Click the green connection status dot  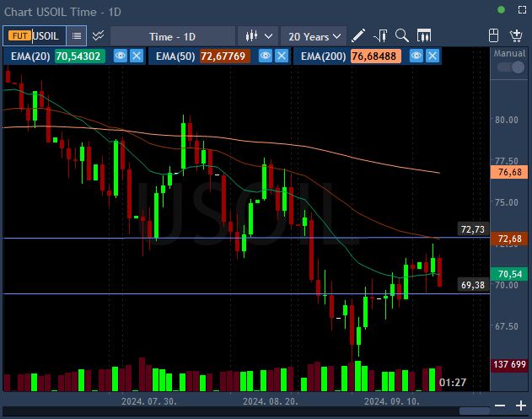pos(501,10)
